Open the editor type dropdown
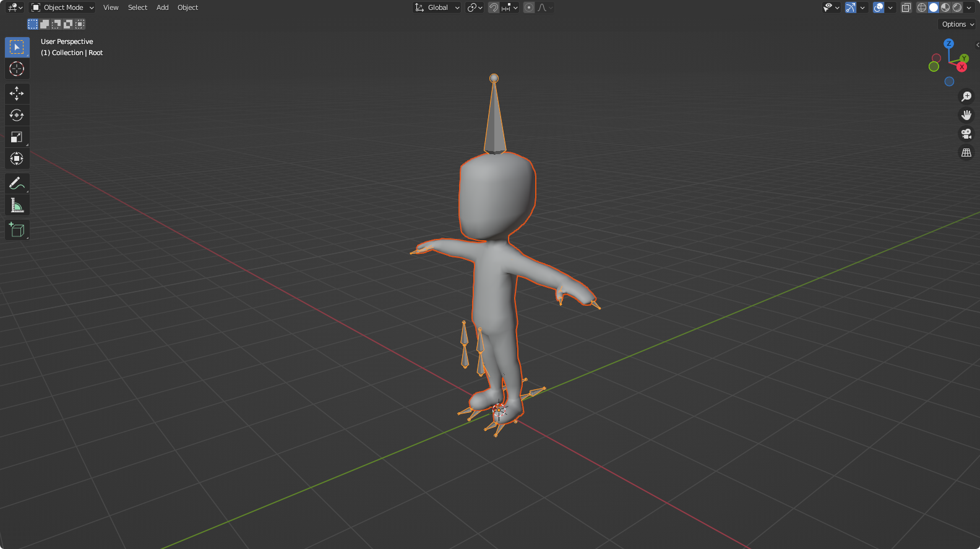980x549 pixels. [15, 7]
